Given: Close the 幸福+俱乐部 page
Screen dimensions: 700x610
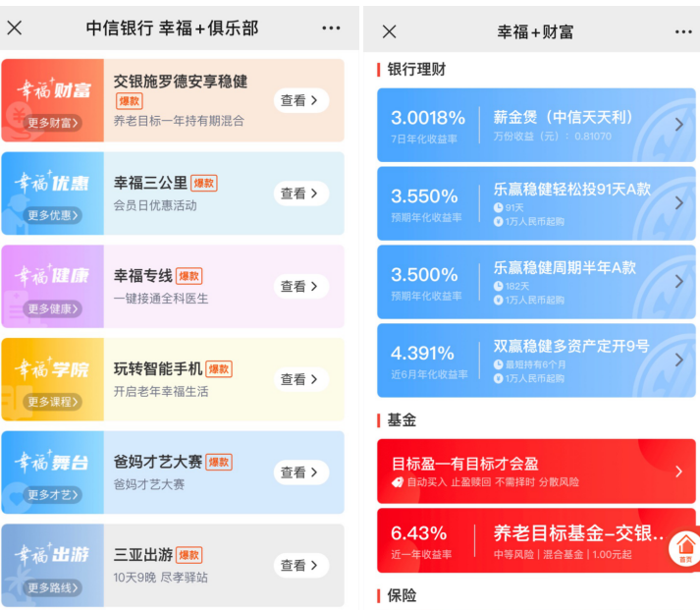Looking at the screenshot, I should point(15,28).
